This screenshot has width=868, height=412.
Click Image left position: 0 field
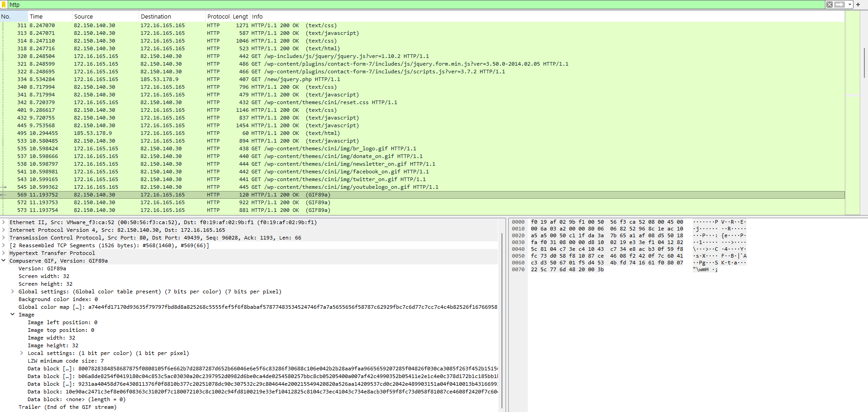tap(63, 322)
